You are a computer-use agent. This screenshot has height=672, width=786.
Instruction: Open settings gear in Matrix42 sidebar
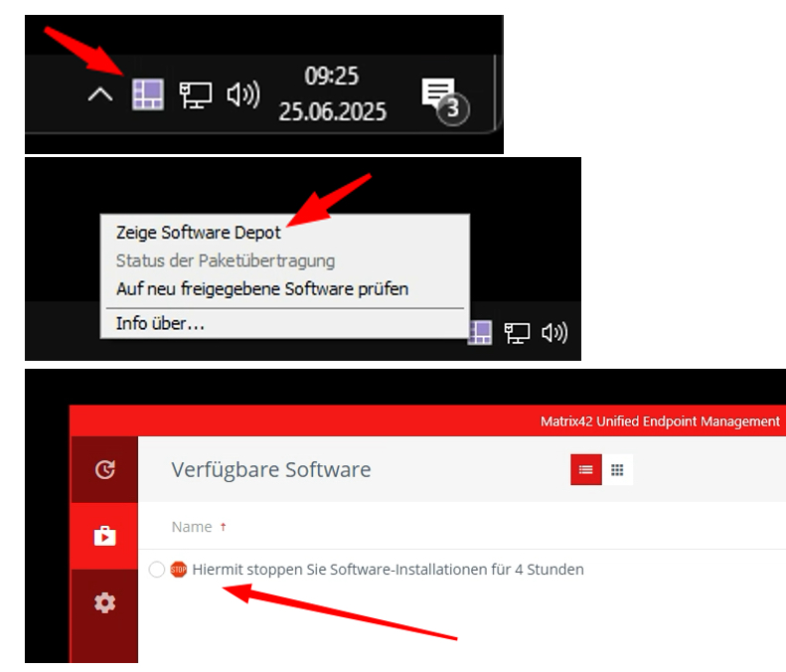pos(104,602)
